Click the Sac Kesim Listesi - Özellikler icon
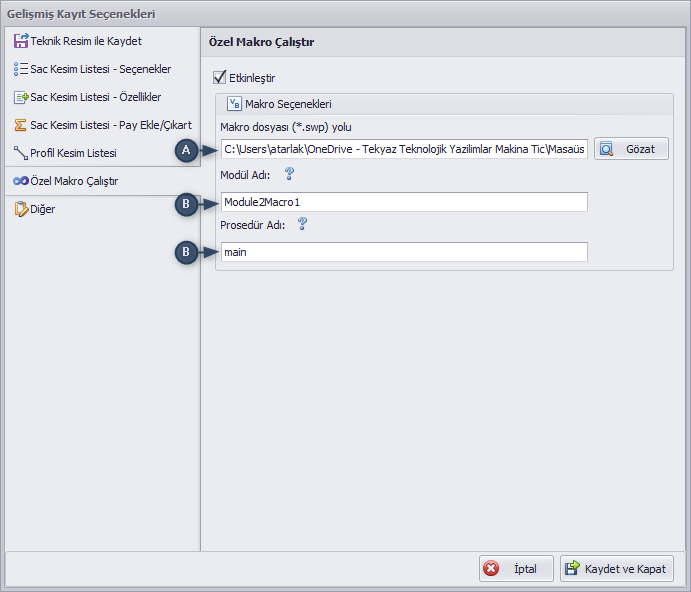 click(21, 97)
